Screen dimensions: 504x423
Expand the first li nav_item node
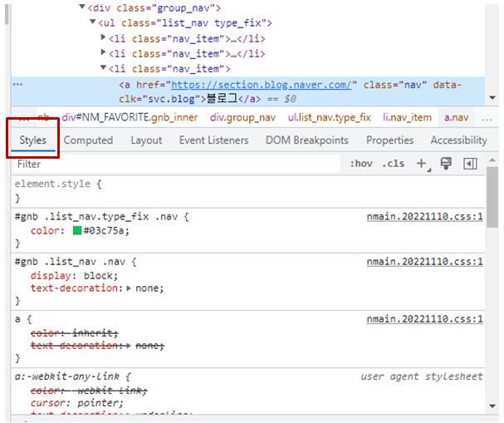click(103, 37)
